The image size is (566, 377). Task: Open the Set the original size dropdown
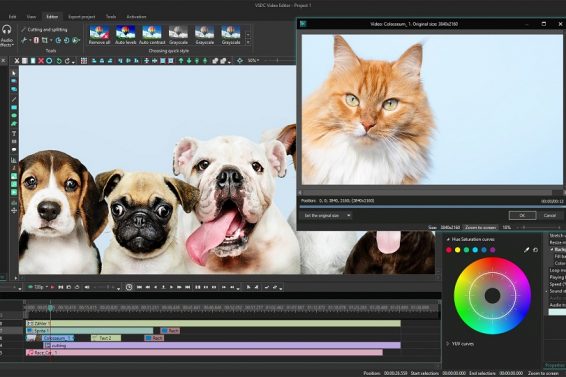point(327,215)
